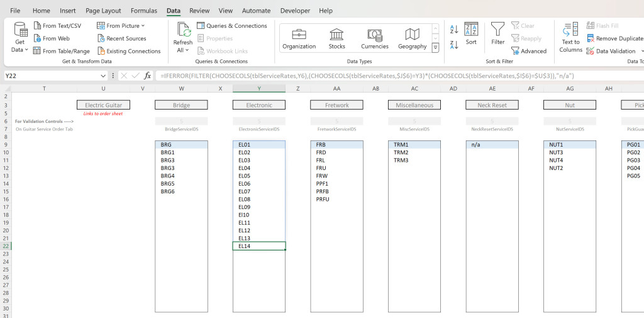Confirm formula with checkmark button
644x318 pixels.
(135, 76)
